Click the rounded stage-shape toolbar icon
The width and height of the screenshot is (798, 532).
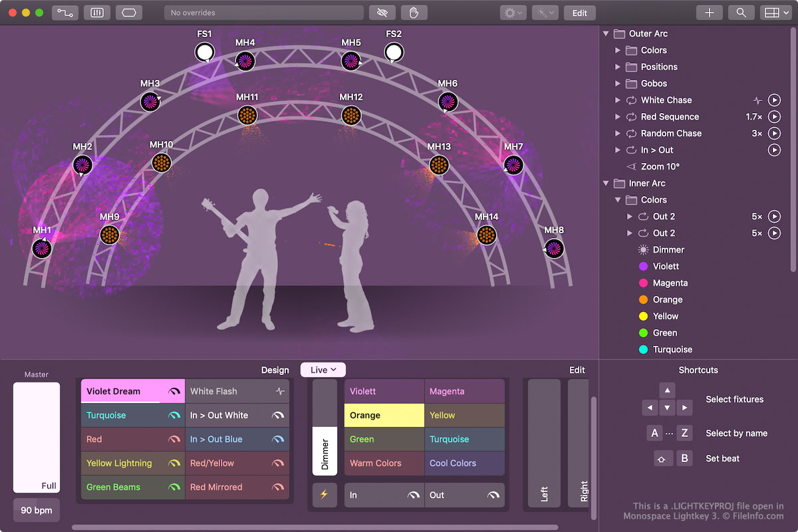coord(129,13)
